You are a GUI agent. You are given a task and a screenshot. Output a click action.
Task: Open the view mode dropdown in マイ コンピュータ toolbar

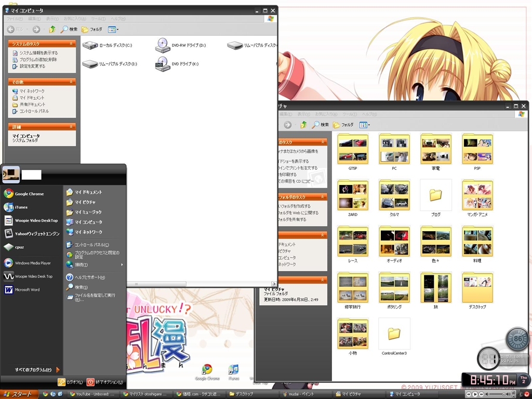[113, 30]
